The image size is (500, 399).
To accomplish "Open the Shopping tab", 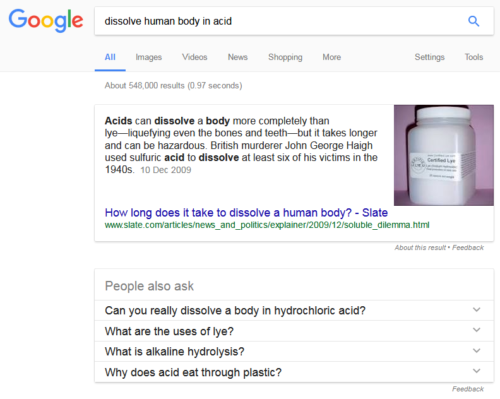I will (x=285, y=57).
